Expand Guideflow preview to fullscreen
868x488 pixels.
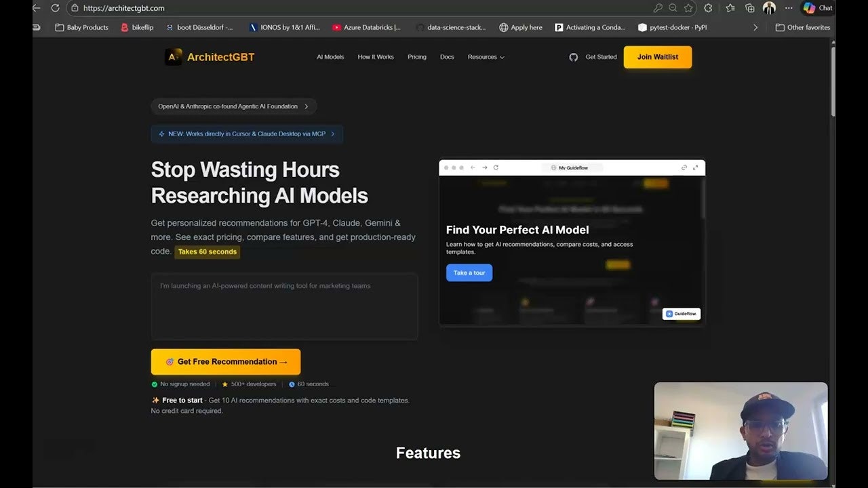(695, 167)
